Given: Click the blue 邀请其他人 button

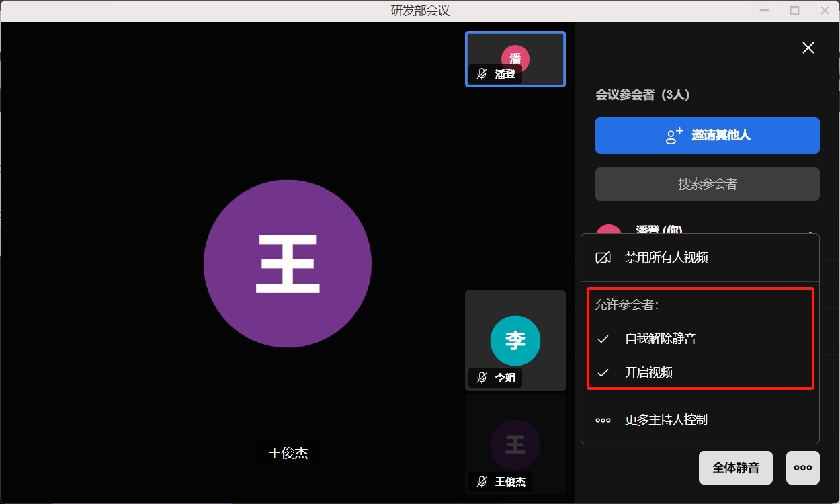Looking at the screenshot, I should click(x=707, y=135).
